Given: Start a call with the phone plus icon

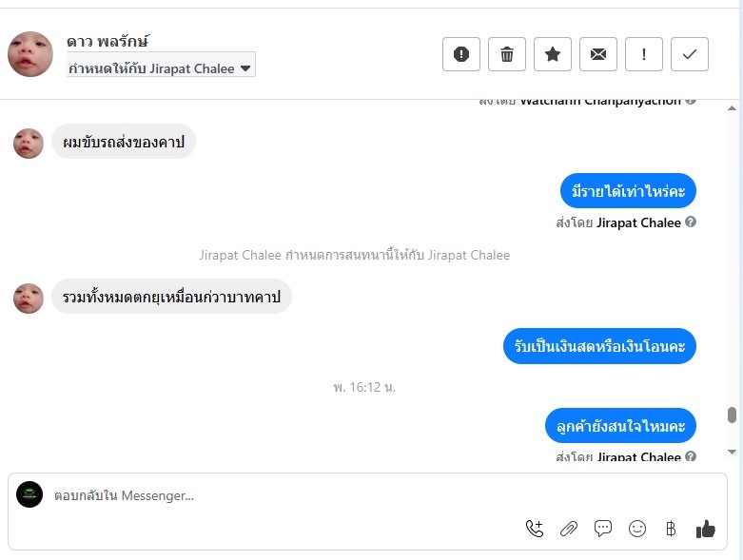Looking at the screenshot, I should pos(535,529).
